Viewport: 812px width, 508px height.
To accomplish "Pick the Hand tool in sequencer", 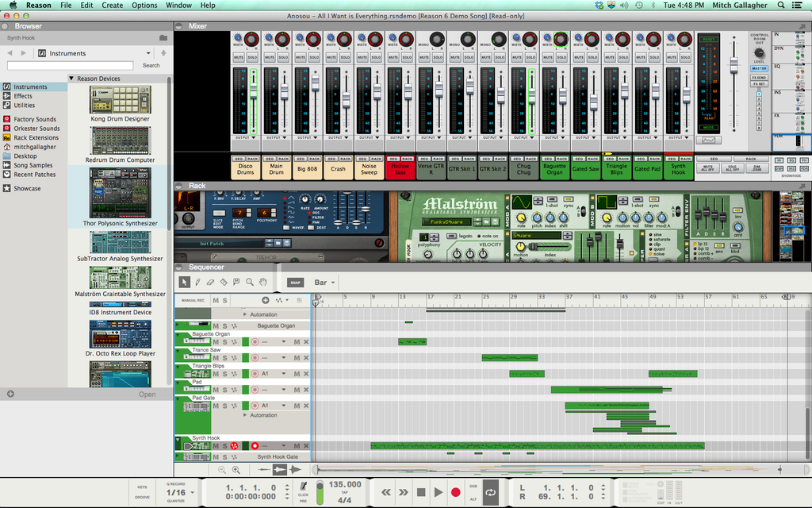I will point(262,282).
